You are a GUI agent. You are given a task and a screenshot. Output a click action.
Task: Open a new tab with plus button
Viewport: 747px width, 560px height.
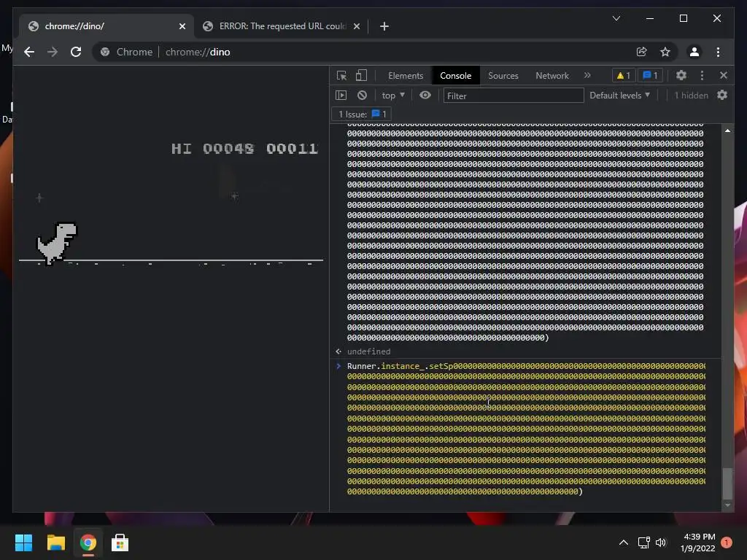tap(384, 26)
